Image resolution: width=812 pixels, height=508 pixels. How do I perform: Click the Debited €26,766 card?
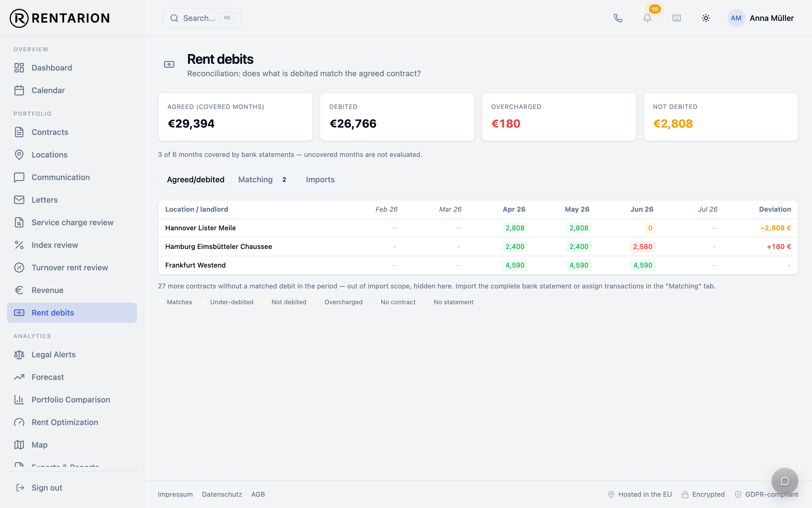point(397,117)
